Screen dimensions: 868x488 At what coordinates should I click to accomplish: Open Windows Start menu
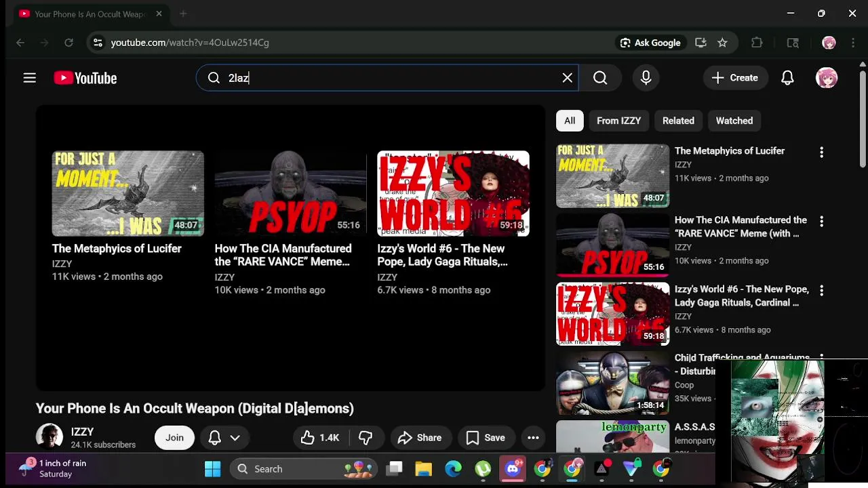pos(212,469)
